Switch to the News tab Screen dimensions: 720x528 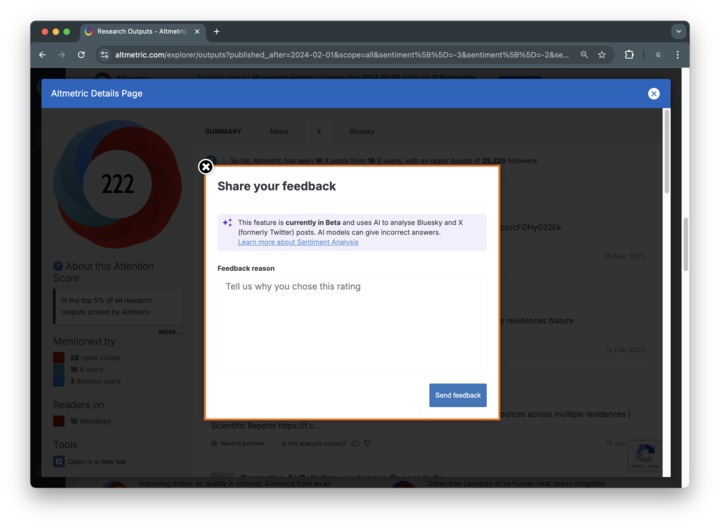click(x=278, y=131)
